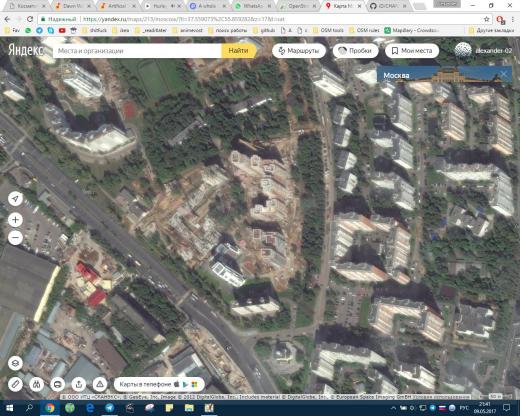
Task: Open the panoramas binoculars tool
Action: [36, 384]
